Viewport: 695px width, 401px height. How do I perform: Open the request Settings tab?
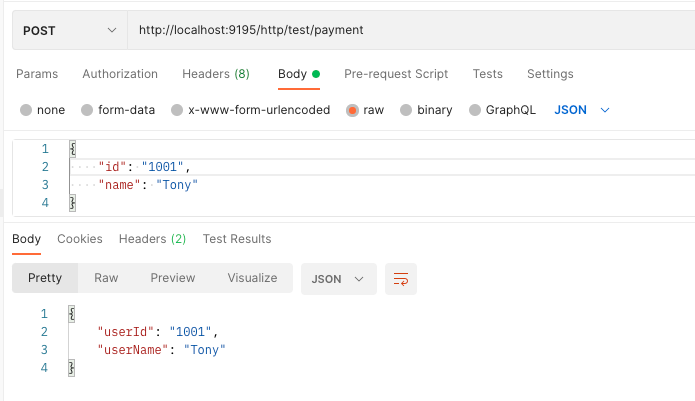click(x=550, y=74)
